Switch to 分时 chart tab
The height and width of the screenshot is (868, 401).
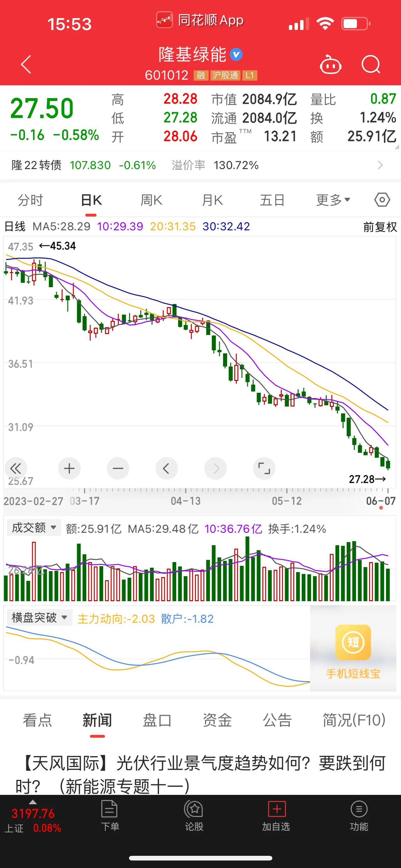point(30,200)
